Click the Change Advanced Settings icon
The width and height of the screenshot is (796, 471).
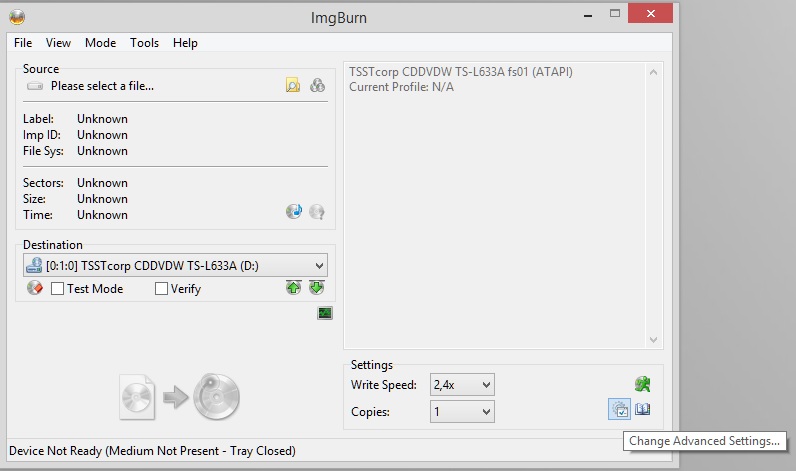(x=619, y=409)
